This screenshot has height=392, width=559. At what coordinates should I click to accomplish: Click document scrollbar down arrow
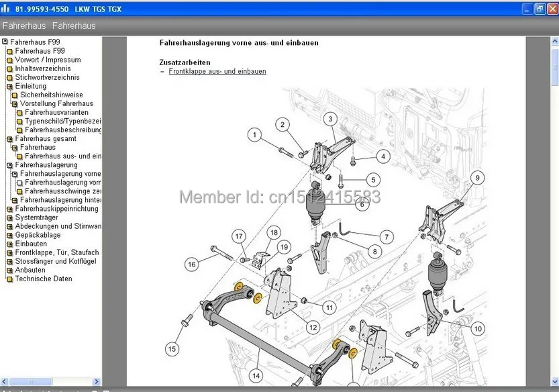tap(555, 381)
